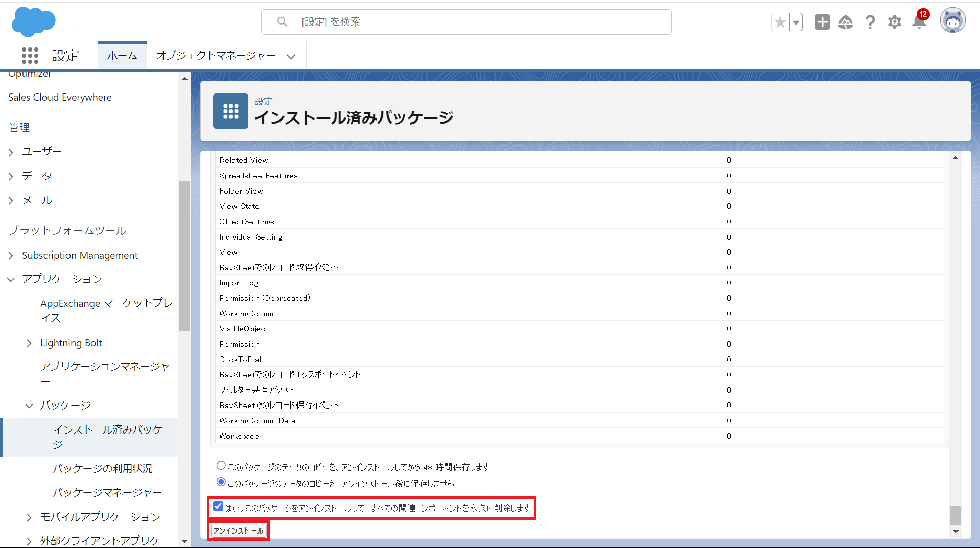Expand the モバイルアプリケーション node
Screen dimensions: 980x548
point(29,517)
